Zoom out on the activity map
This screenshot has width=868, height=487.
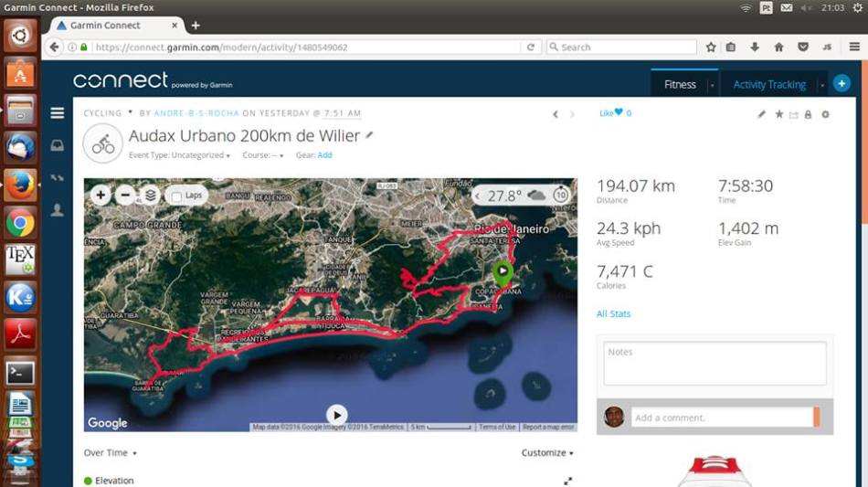click(126, 195)
